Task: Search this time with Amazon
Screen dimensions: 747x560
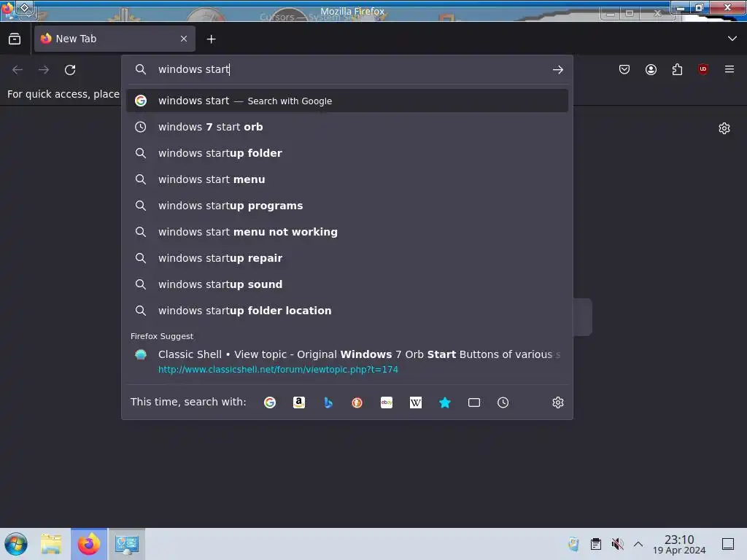Action: (298, 402)
